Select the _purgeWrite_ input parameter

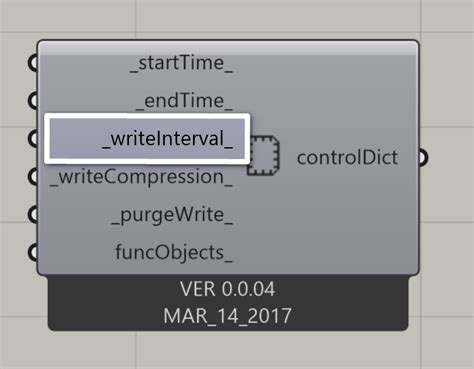pyautogui.click(x=172, y=215)
